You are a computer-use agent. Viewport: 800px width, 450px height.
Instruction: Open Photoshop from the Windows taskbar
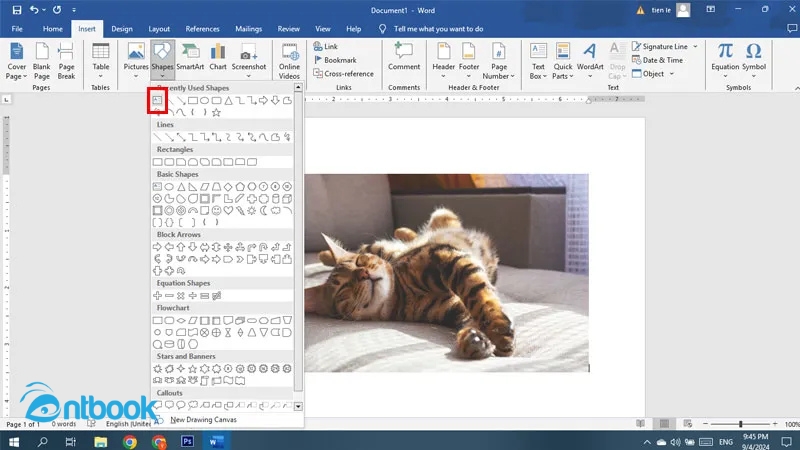point(186,440)
